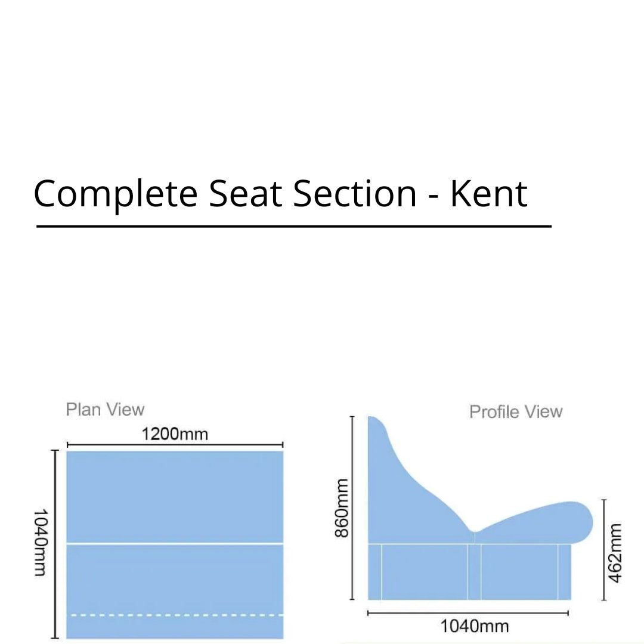
Task: Select the "Plan View" label
Action: click(105, 410)
